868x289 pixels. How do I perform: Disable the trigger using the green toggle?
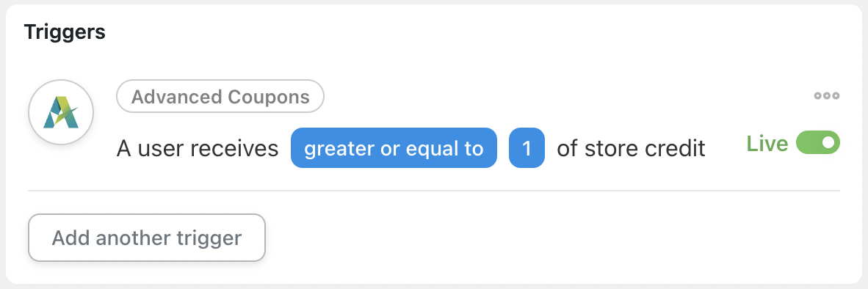[x=817, y=142]
